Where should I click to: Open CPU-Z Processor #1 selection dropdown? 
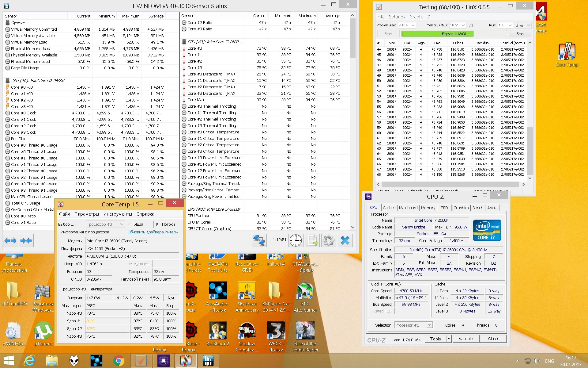[x=413, y=325]
